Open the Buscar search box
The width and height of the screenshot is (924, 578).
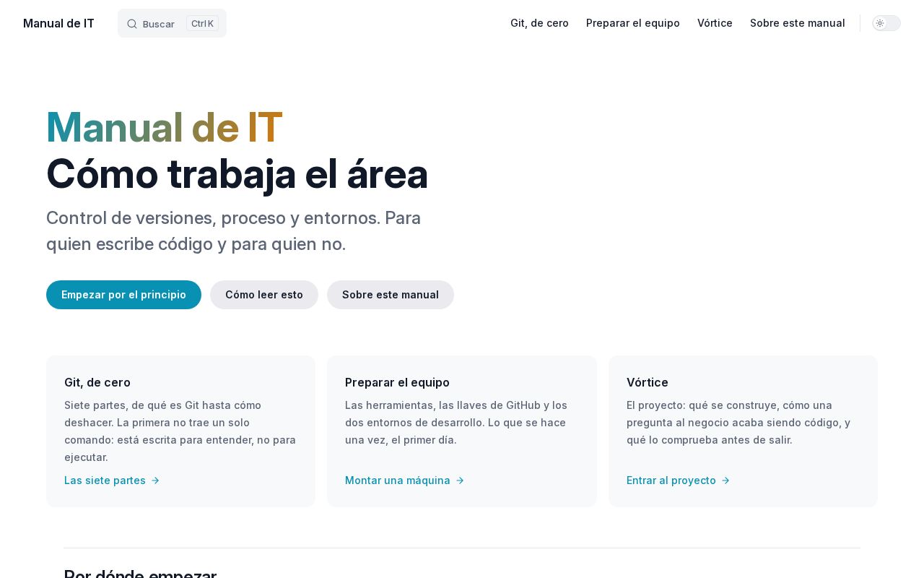pyautogui.click(x=172, y=23)
